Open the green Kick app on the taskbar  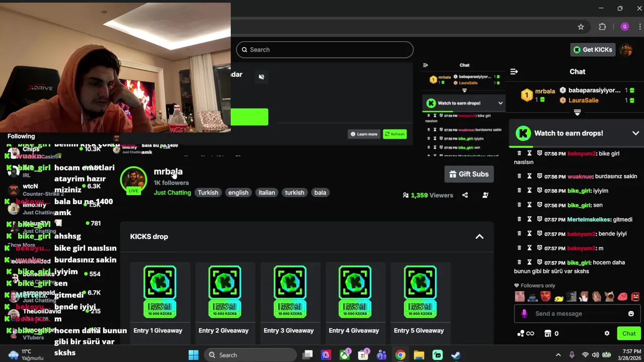[438, 355]
